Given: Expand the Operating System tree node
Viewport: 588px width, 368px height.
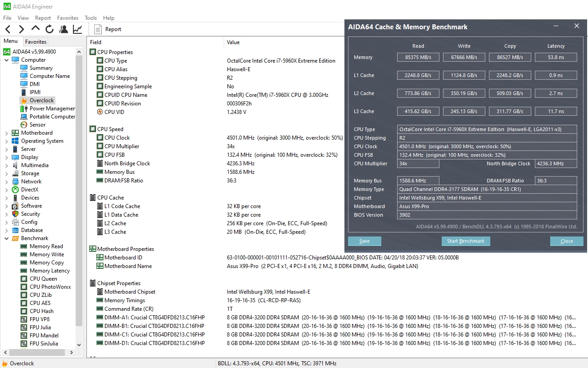Looking at the screenshot, I should coord(7,141).
